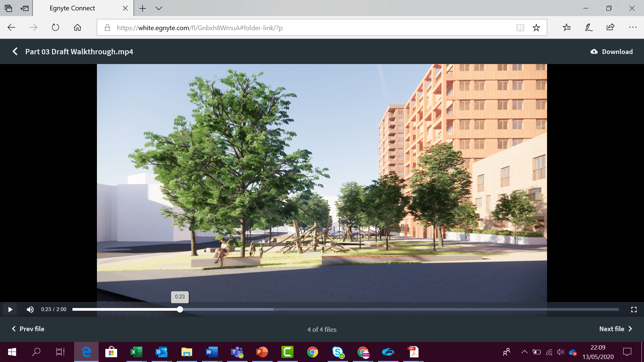Open a new browser tab
Viewport: 644px width, 362px height.
click(143, 8)
